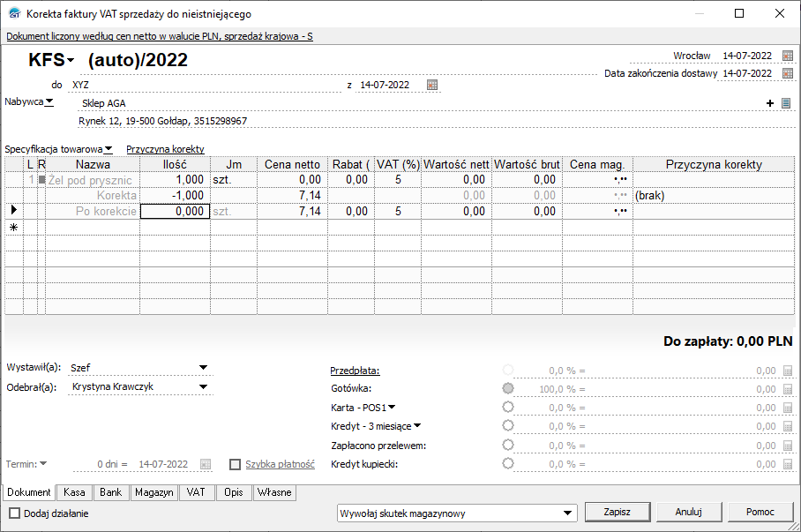Open Specyfikacja towarowa dropdown

[109, 149]
